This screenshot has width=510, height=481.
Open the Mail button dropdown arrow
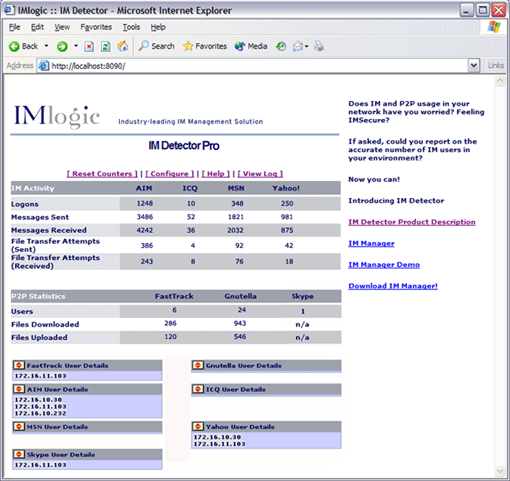pyautogui.click(x=307, y=46)
